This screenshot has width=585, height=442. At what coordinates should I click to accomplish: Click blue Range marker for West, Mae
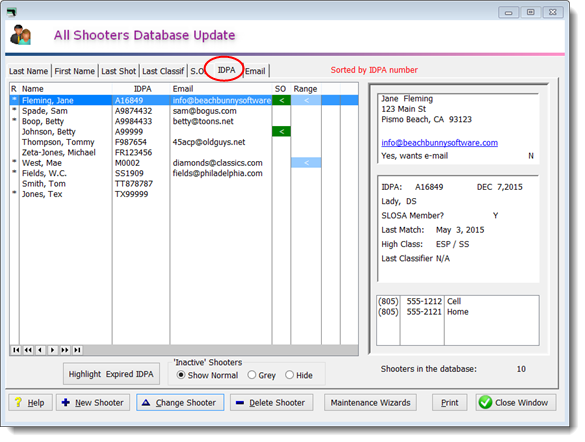(306, 163)
